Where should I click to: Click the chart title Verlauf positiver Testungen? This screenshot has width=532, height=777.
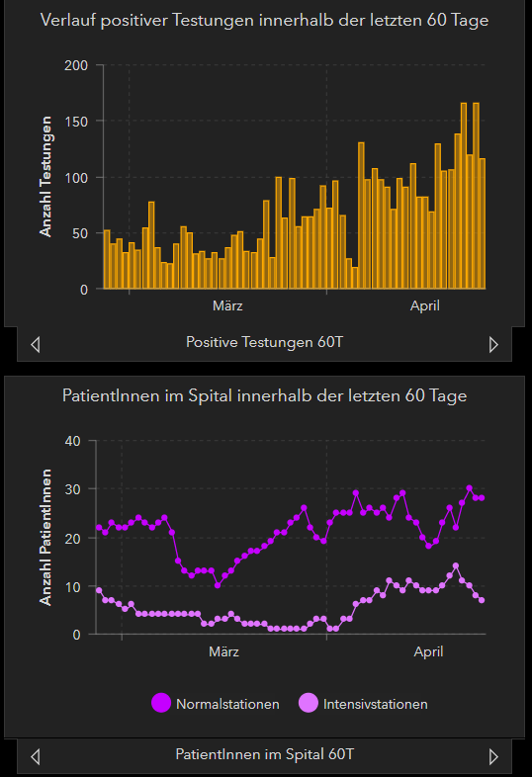[264, 21]
